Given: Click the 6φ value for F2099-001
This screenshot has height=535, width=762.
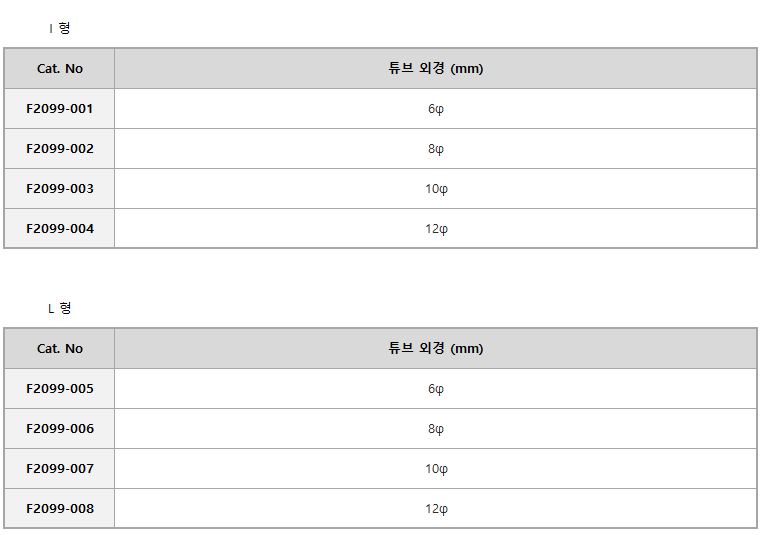Looking at the screenshot, I should coord(436,109).
